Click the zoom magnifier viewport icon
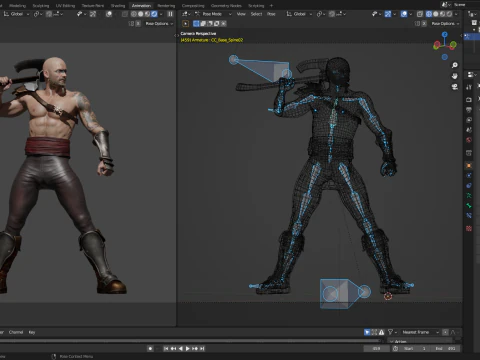The image size is (480, 360). coord(455,65)
